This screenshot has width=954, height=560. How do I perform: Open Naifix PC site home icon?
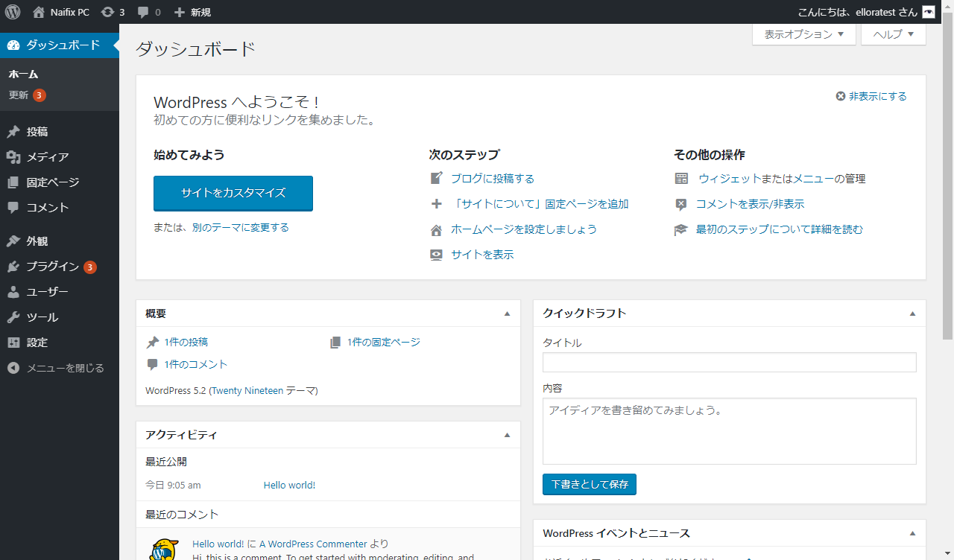pyautogui.click(x=39, y=12)
